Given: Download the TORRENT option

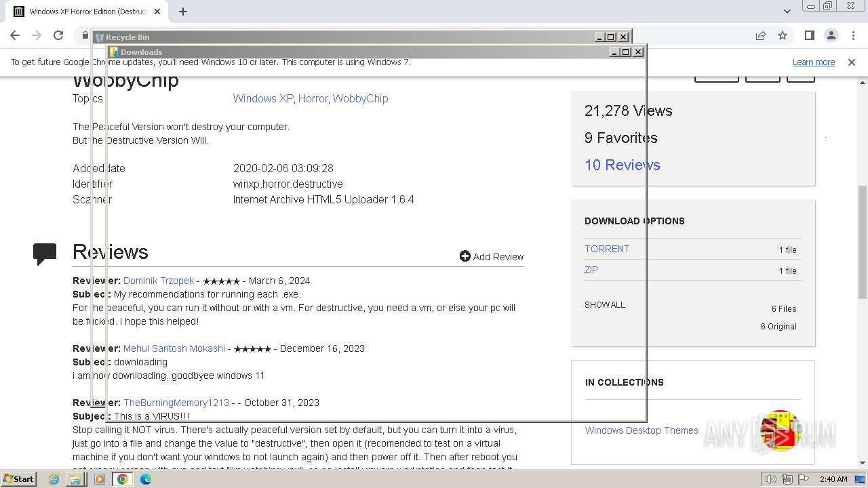Looking at the screenshot, I should coord(607,249).
